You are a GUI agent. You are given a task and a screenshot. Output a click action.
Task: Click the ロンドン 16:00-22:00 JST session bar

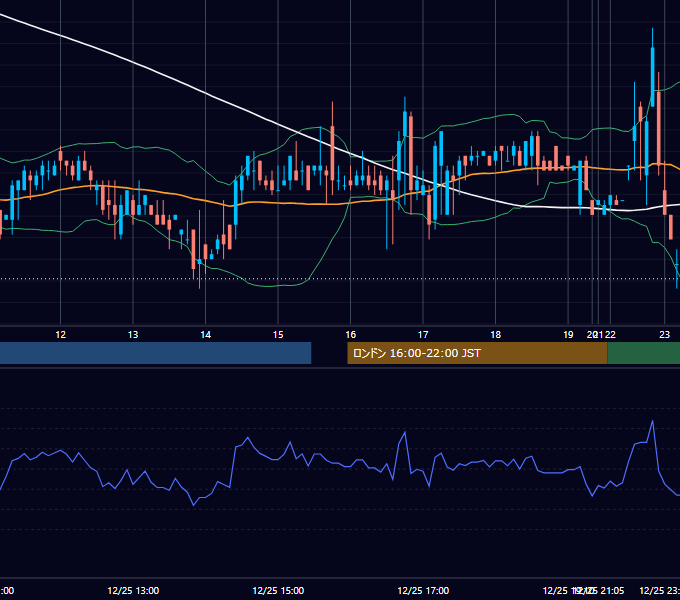pos(477,353)
